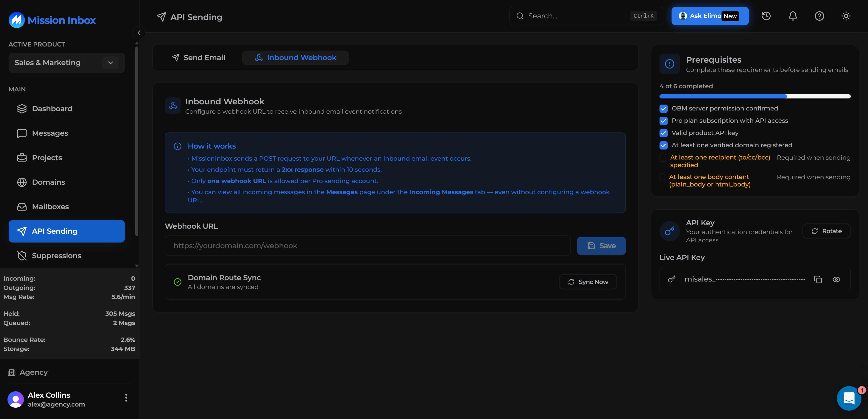Open Ask Elimo assistant

(710, 16)
